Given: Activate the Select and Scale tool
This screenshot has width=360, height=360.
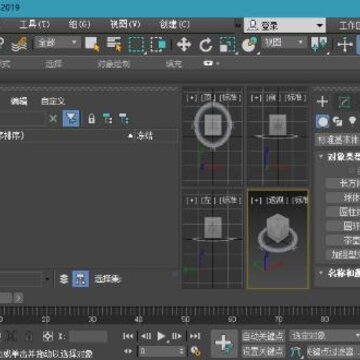Looking at the screenshot, I should 227,45.
